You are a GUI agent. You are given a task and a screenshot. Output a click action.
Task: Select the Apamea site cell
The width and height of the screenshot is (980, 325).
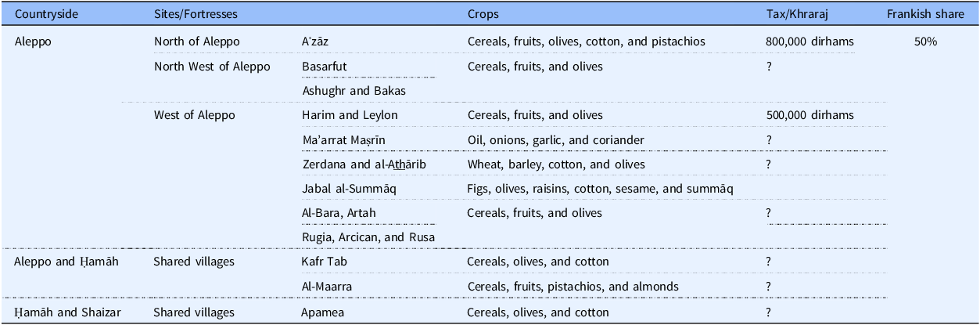tap(324, 312)
